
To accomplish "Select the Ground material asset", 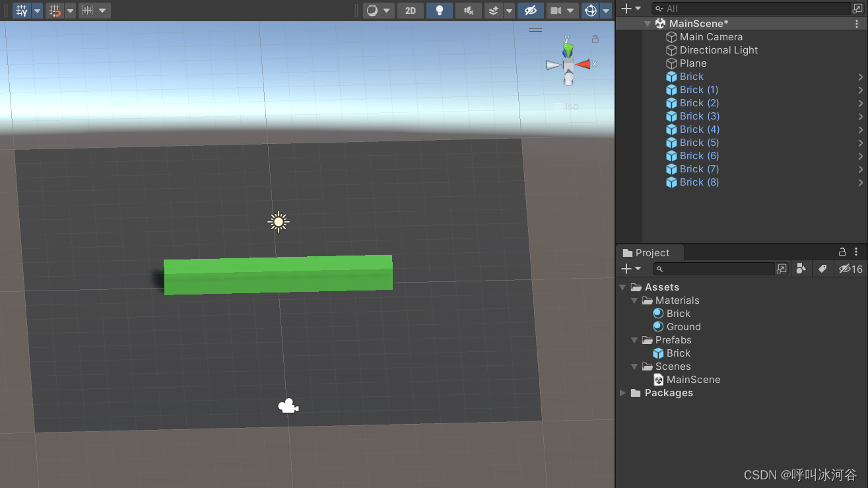I will 677,327.
